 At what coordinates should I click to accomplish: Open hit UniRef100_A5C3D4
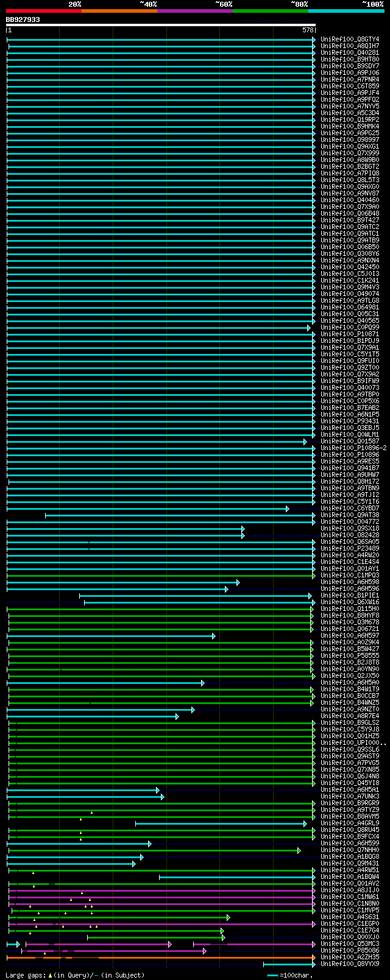pos(350,113)
